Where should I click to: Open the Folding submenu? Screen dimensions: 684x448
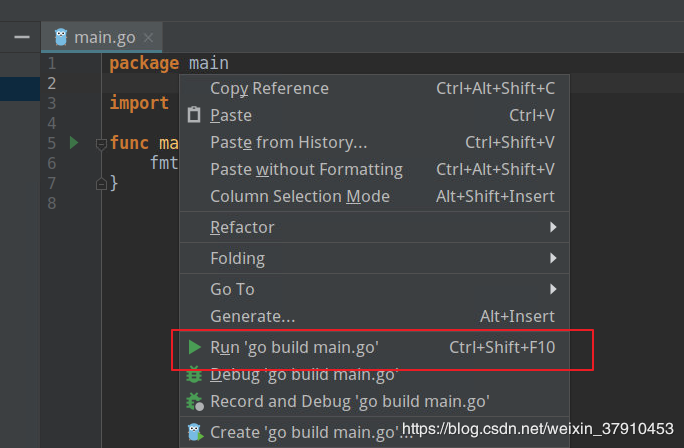click(x=374, y=258)
